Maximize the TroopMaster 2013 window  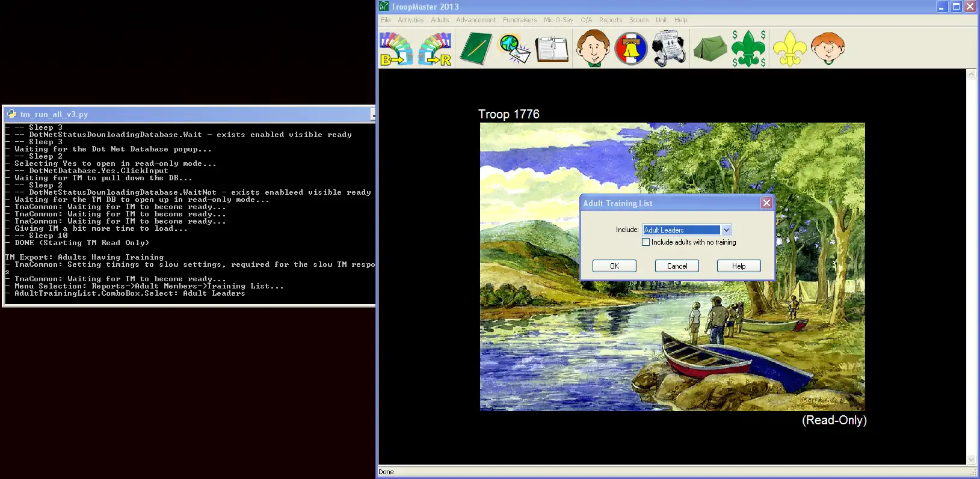(x=956, y=7)
